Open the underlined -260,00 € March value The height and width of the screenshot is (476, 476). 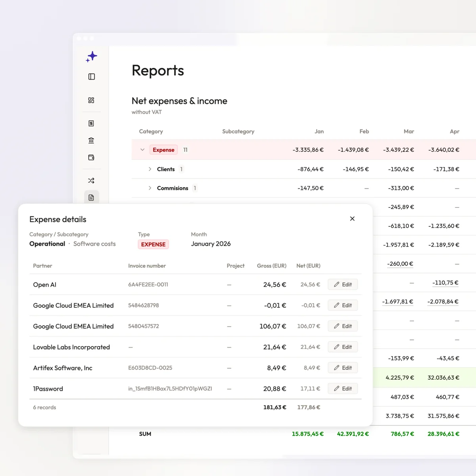(x=400, y=264)
